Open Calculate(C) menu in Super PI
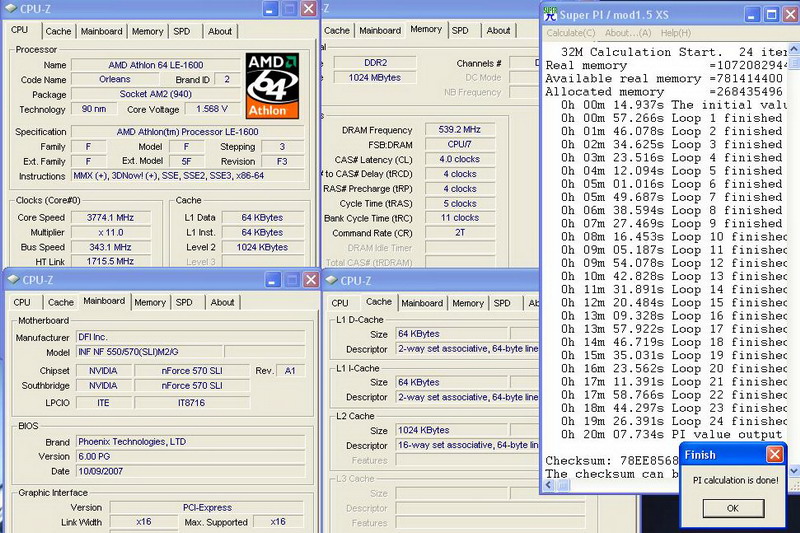The width and height of the screenshot is (800, 533). click(x=571, y=33)
